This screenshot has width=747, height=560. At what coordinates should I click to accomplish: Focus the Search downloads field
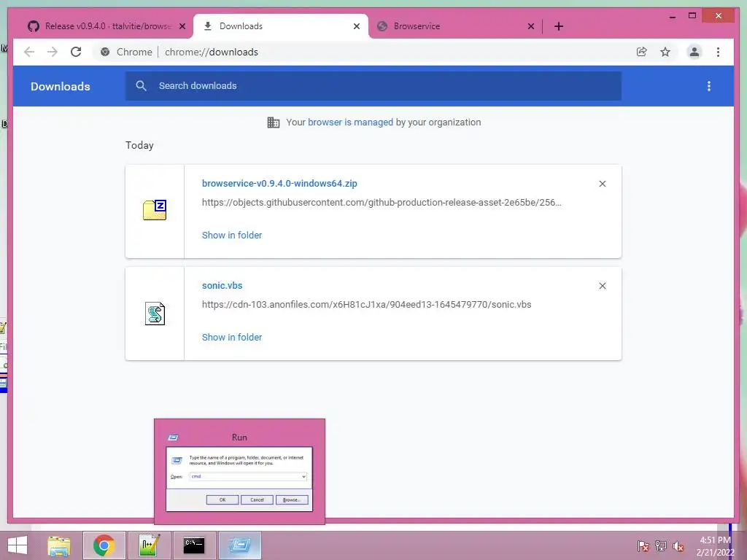point(373,86)
